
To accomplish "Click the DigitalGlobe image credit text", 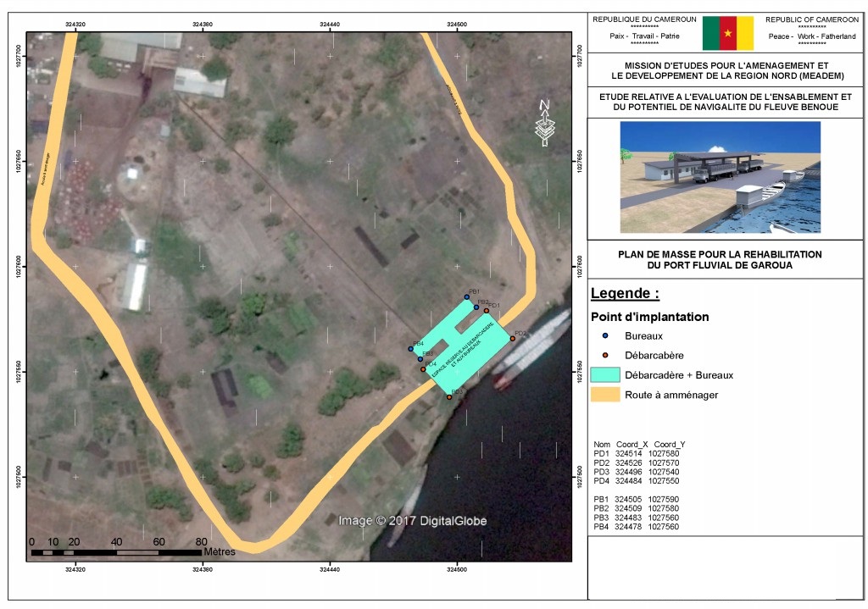I will click(412, 521).
